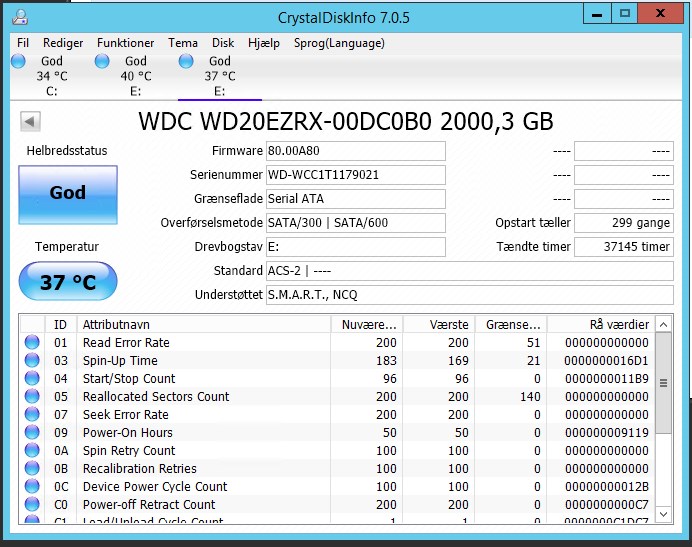Click status orb for Reallocated Sectors Count
This screenshot has height=547, width=692.
click(32, 396)
